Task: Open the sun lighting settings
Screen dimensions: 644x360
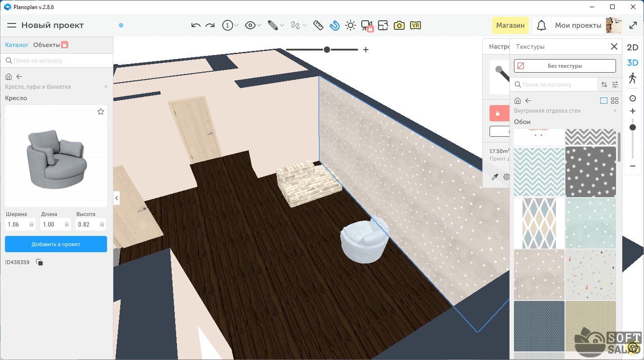Action: coord(350,25)
